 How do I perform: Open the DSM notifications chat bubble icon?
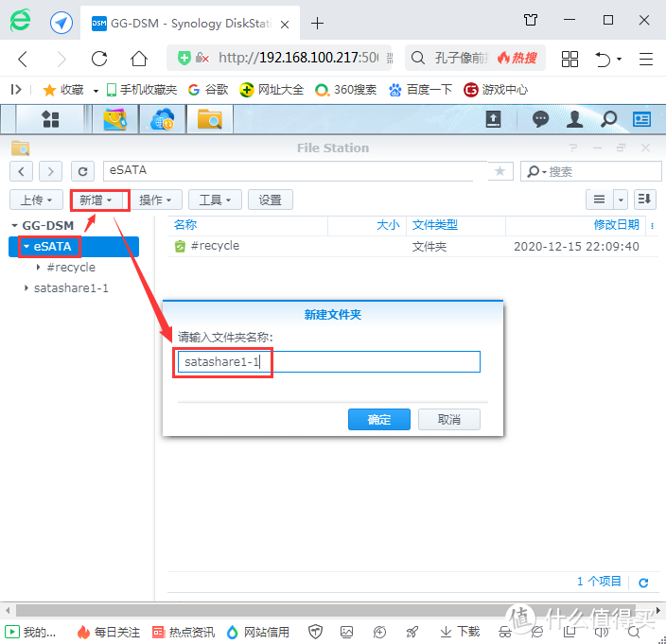(540, 119)
